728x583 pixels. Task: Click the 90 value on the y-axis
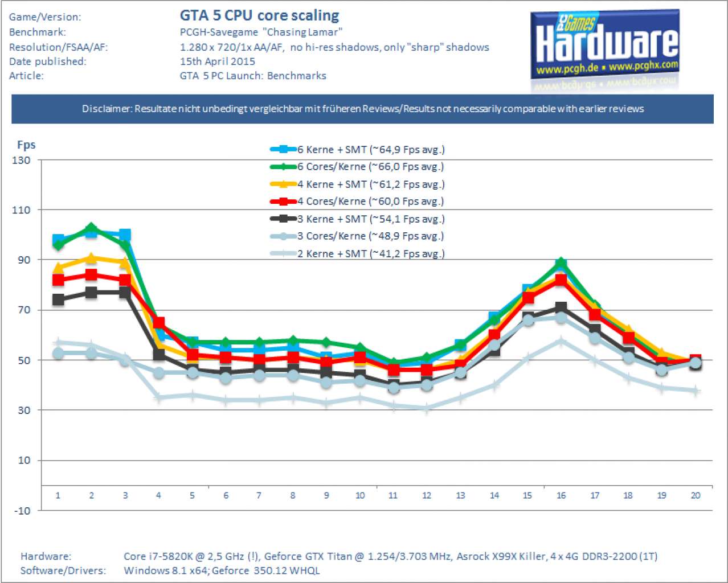24,260
